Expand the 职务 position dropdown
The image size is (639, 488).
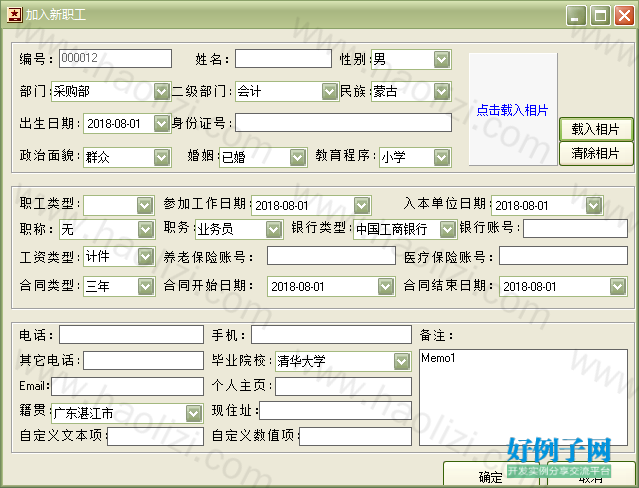click(273, 230)
